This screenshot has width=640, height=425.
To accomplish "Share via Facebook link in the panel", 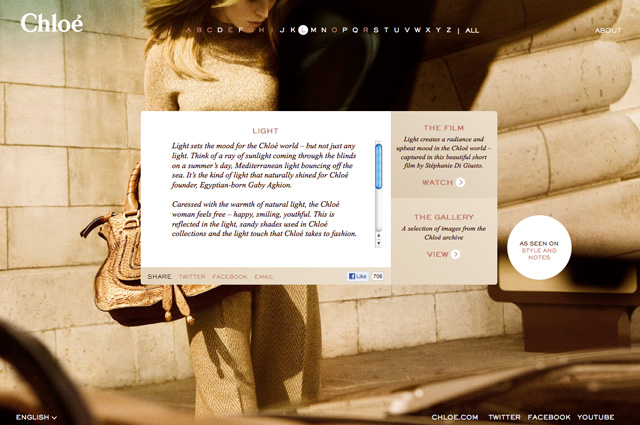I will click(x=230, y=276).
